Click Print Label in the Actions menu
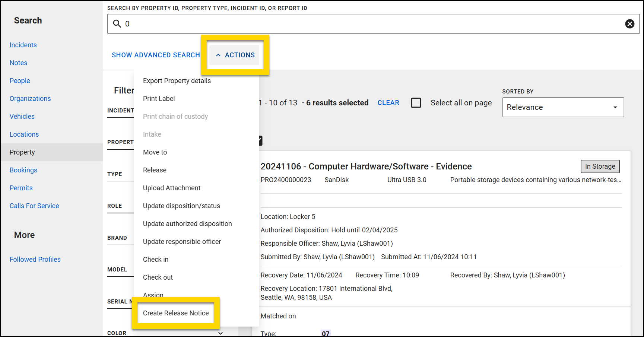The image size is (644, 337). point(159,98)
